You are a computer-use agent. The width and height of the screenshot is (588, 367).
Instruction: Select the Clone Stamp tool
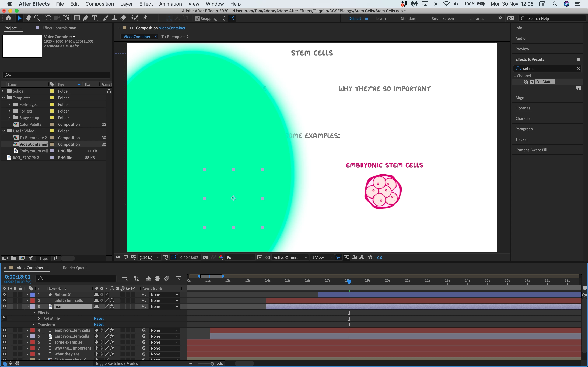[114, 18]
